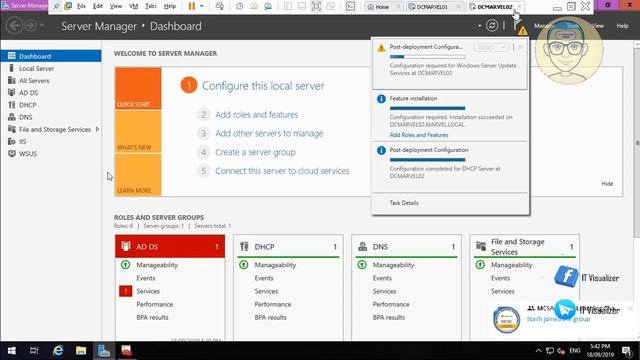Refresh the Server Manager dashboard
Screen dimensions: 640x360
tap(492, 26)
